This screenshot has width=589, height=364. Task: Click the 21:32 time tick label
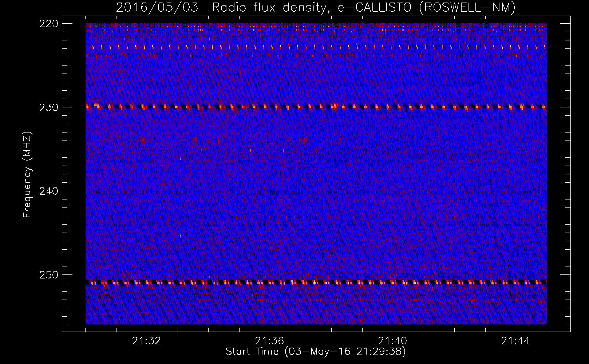click(x=147, y=341)
